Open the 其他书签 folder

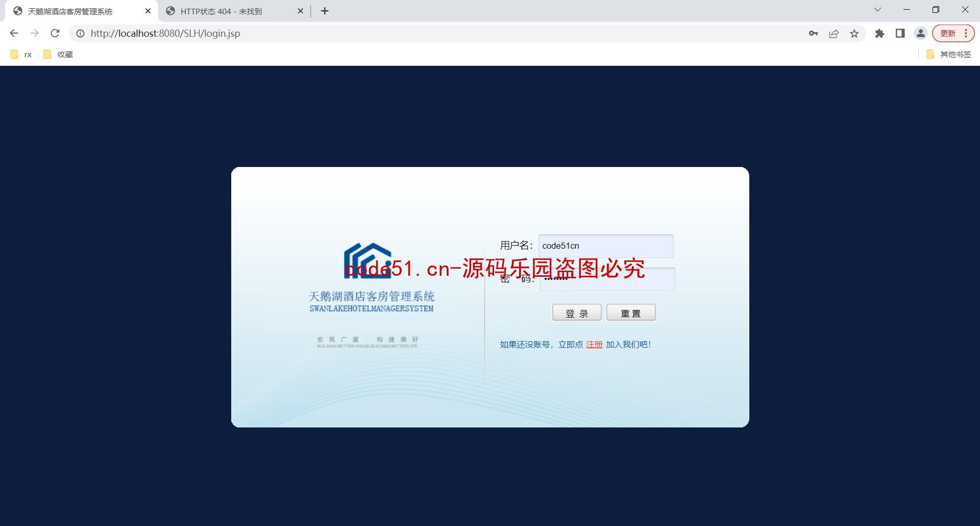pyautogui.click(x=948, y=54)
